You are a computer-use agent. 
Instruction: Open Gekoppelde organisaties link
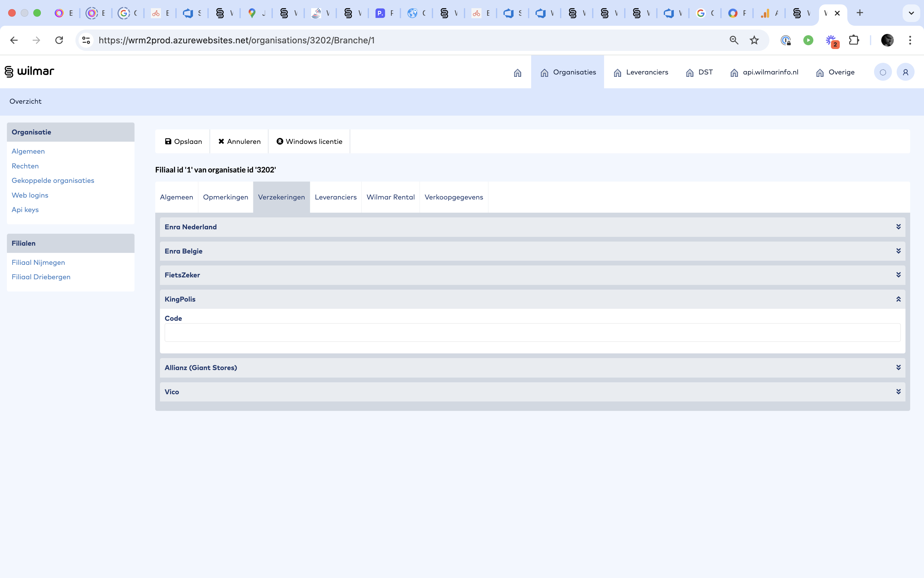53,180
